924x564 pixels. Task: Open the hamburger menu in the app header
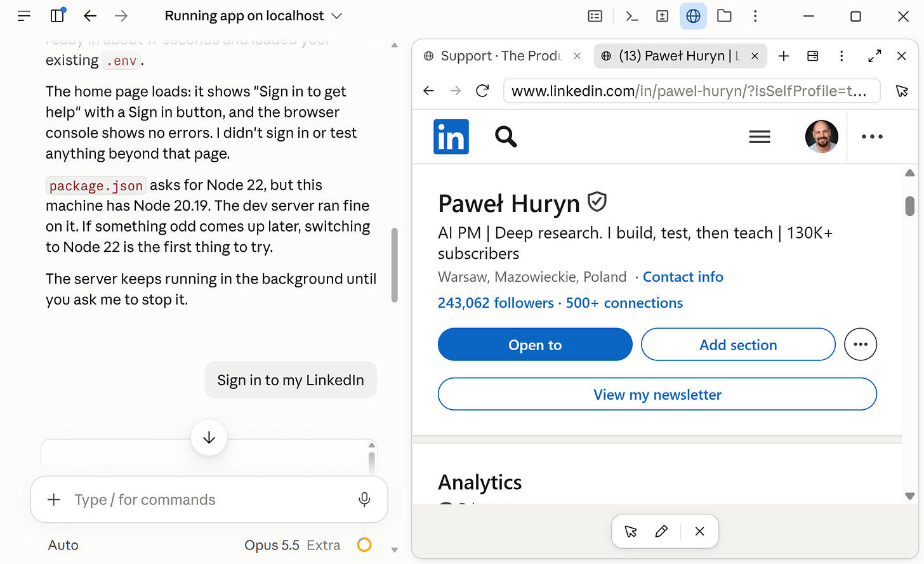click(24, 16)
